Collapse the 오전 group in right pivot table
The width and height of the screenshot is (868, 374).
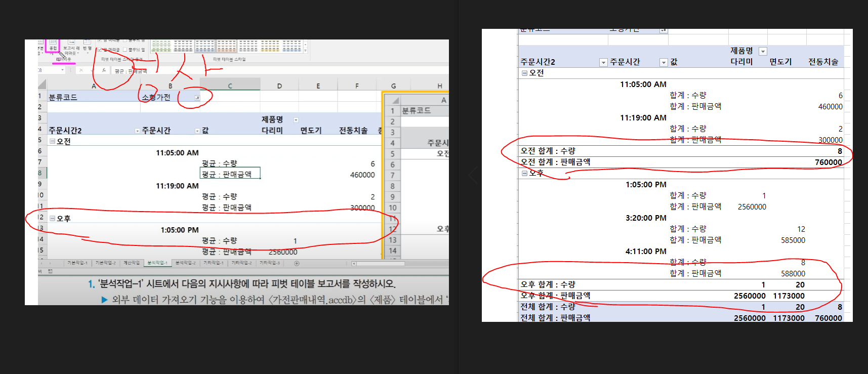coord(524,73)
